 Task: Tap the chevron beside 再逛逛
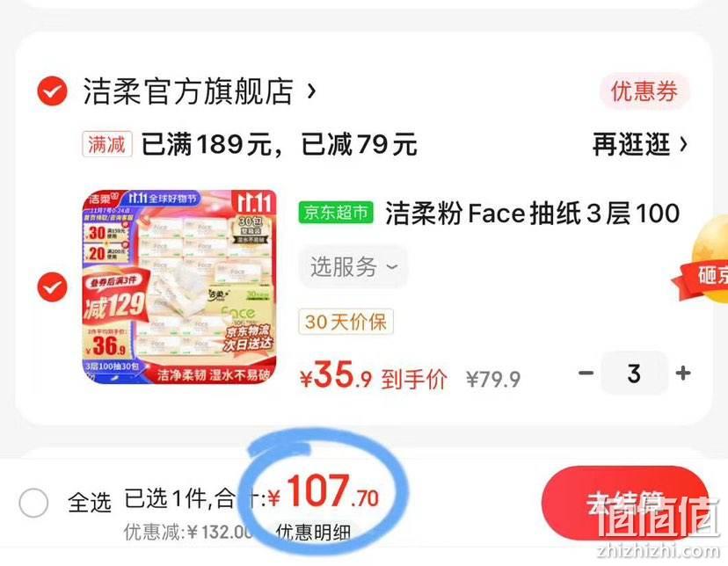[x=683, y=144]
